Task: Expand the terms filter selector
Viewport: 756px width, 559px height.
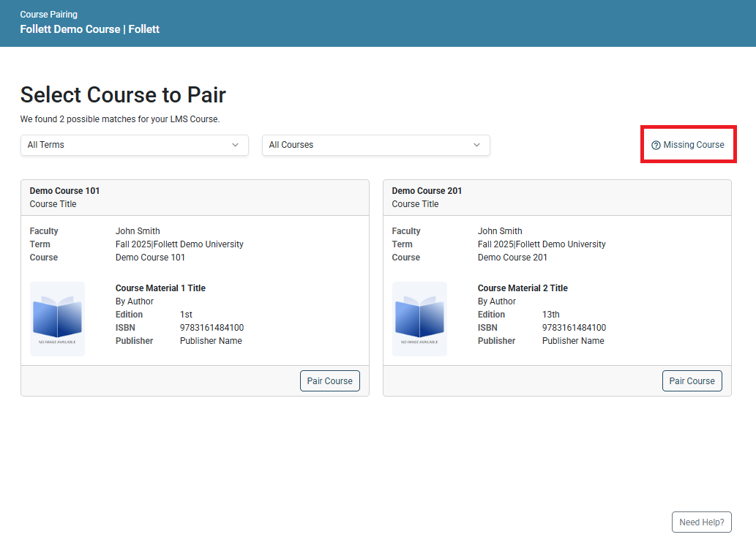Action: click(134, 145)
